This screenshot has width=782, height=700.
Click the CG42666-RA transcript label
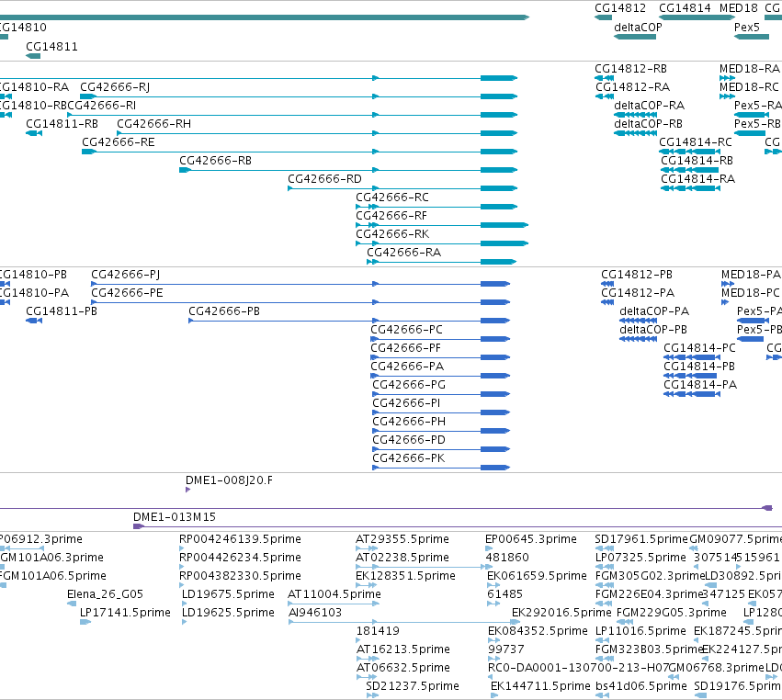coord(404,253)
